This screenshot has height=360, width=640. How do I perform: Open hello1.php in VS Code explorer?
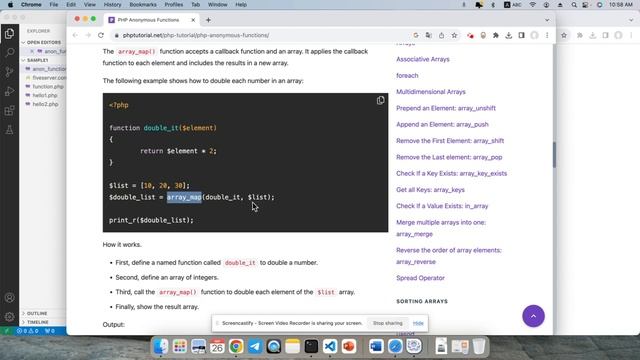pos(45,95)
